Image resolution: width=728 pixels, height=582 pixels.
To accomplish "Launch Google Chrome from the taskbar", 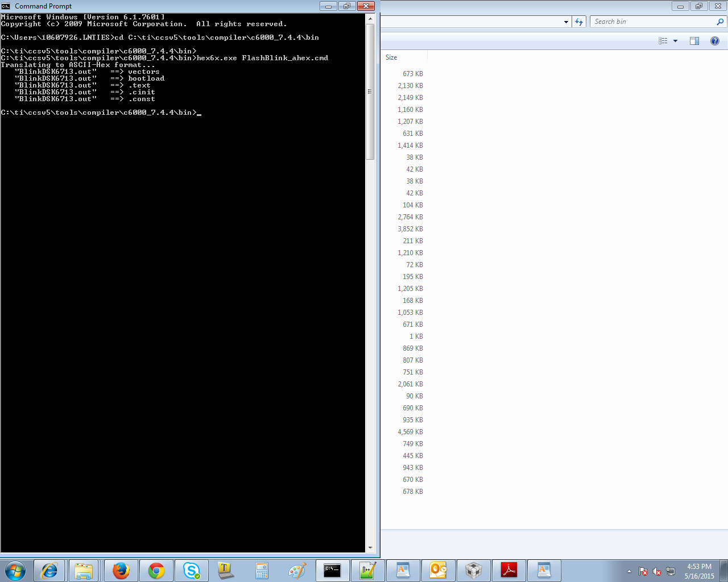I will click(156, 570).
